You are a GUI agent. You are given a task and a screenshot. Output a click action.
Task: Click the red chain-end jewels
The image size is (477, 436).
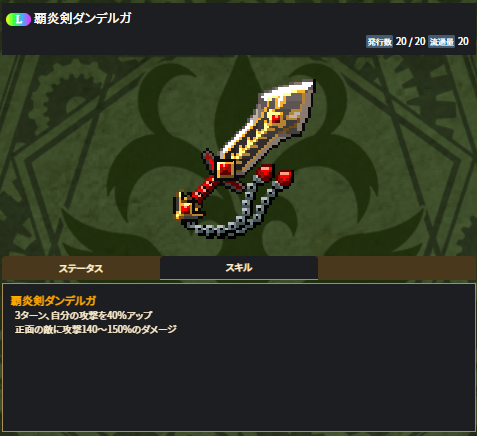(x=275, y=175)
